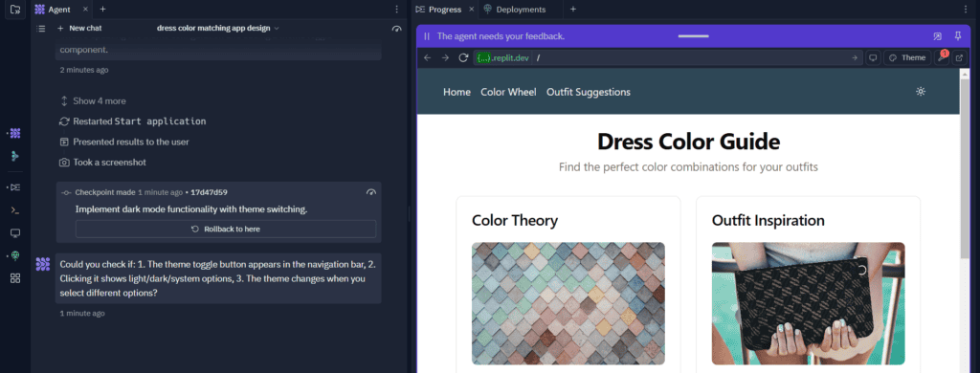Open Color Wheel nav link
Viewport: 980px width, 373px height.
[508, 92]
